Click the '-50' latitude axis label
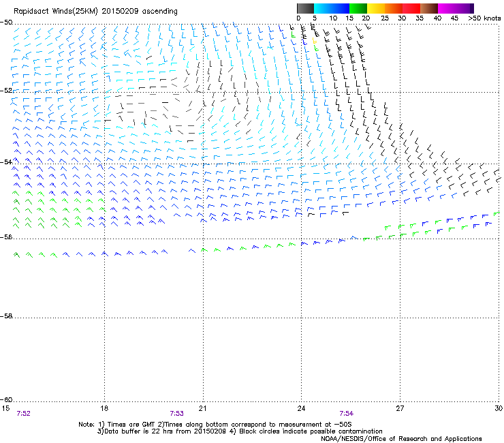This screenshot has width=504, height=443. coord(6,22)
